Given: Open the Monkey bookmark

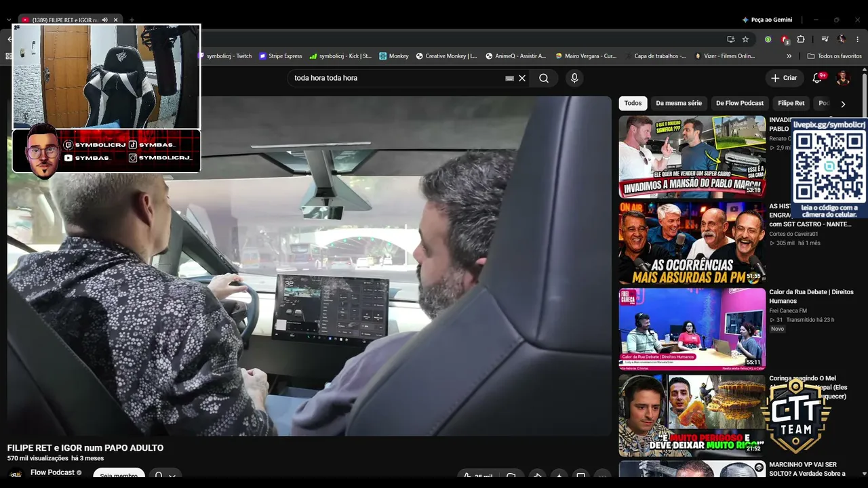Looking at the screenshot, I should (x=394, y=56).
